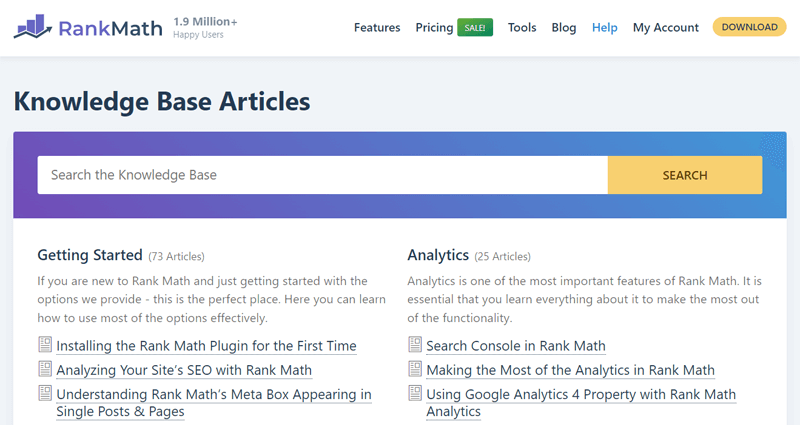Viewport: 800px width, 425px height.
Task: Click the '(73 Articles)' count text
Action: [x=177, y=256]
